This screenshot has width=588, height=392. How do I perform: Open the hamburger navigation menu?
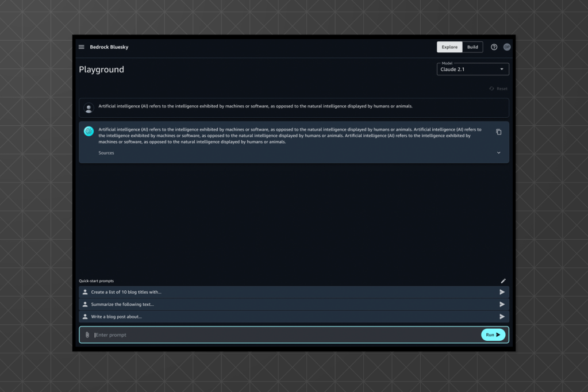(x=82, y=47)
